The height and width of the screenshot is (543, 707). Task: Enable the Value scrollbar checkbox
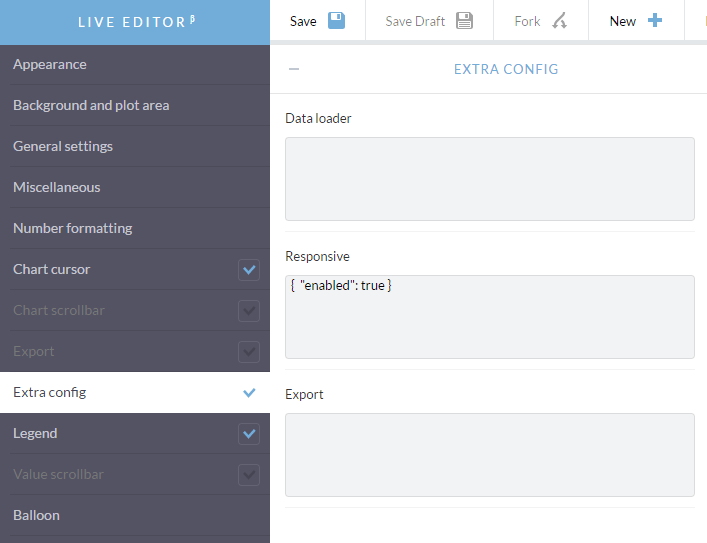(249, 475)
